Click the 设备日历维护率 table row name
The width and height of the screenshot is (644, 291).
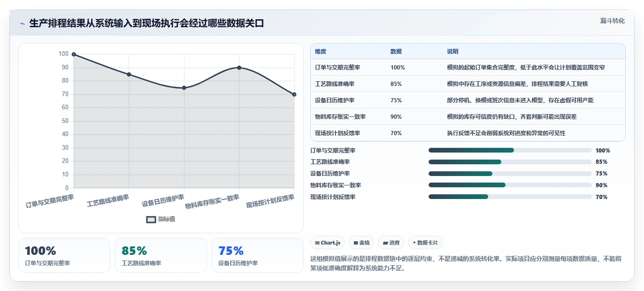click(335, 100)
